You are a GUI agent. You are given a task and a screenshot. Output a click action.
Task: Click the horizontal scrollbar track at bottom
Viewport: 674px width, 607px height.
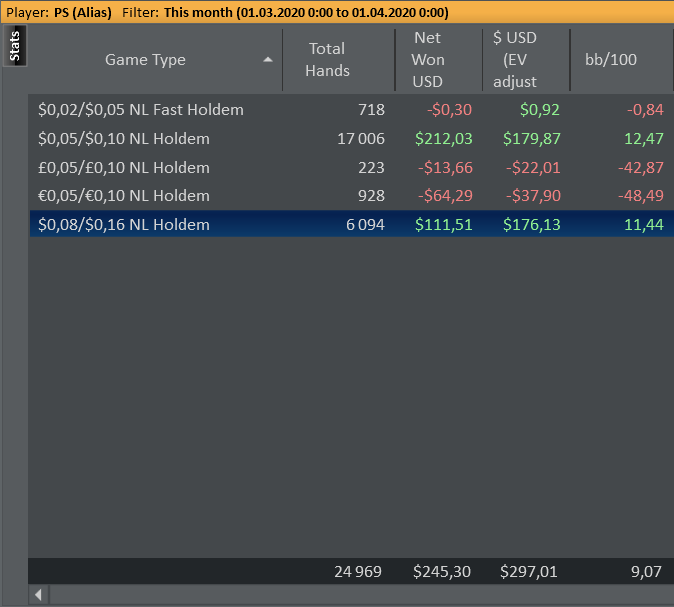pos(362,595)
